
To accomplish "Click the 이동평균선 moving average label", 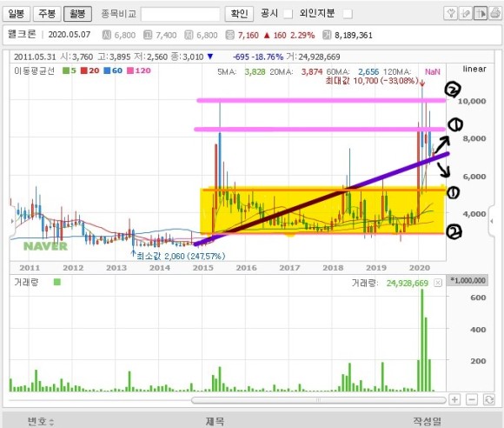I will click(35, 70).
